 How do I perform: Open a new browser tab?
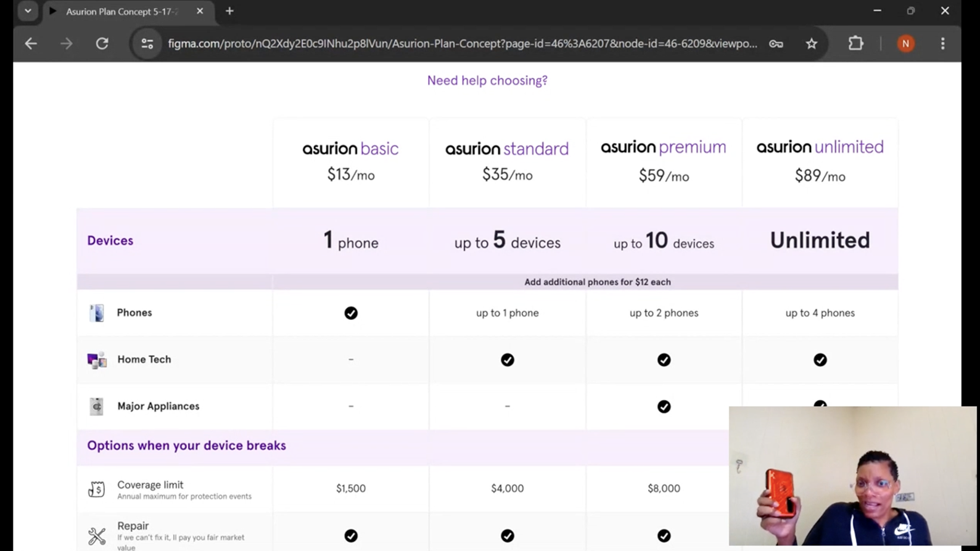pyautogui.click(x=229, y=11)
